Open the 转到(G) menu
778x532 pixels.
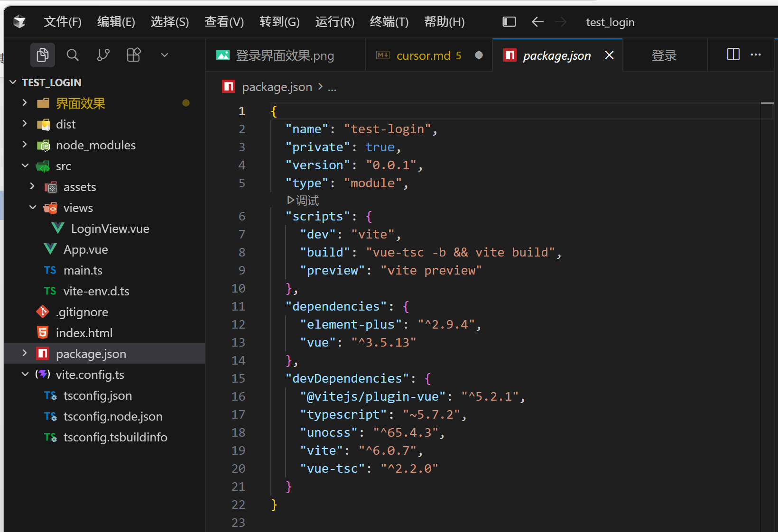279,22
